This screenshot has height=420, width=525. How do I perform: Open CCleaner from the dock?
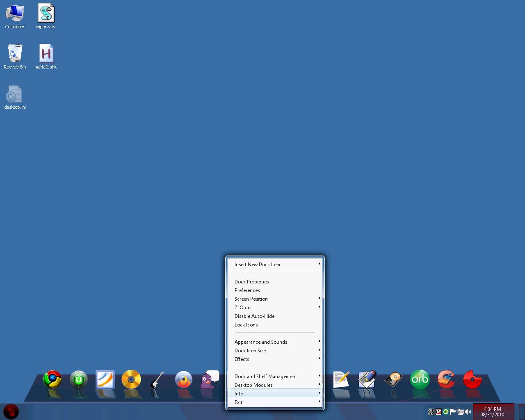click(446, 379)
